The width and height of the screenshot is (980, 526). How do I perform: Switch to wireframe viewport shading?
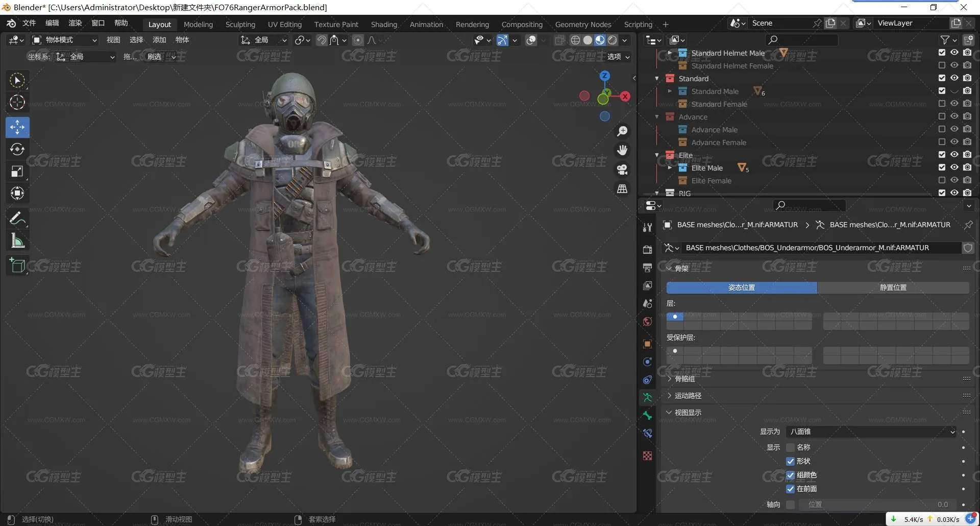click(x=575, y=40)
